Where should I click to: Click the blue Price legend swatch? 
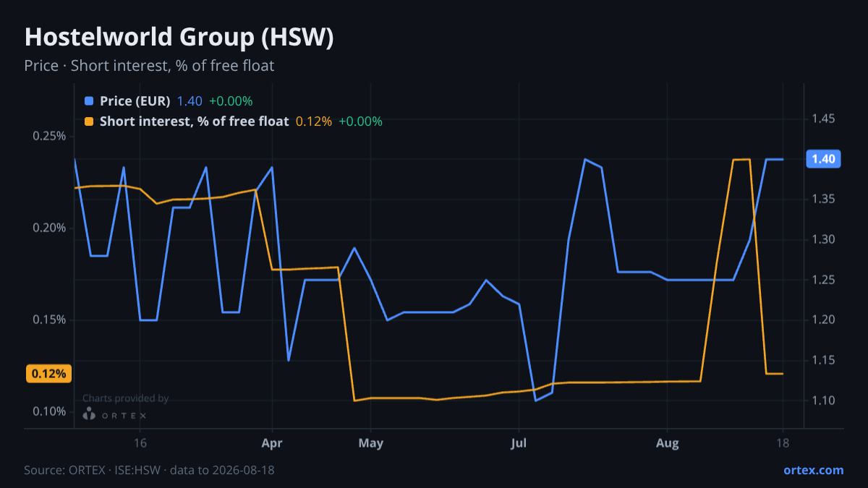pyautogui.click(x=89, y=101)
